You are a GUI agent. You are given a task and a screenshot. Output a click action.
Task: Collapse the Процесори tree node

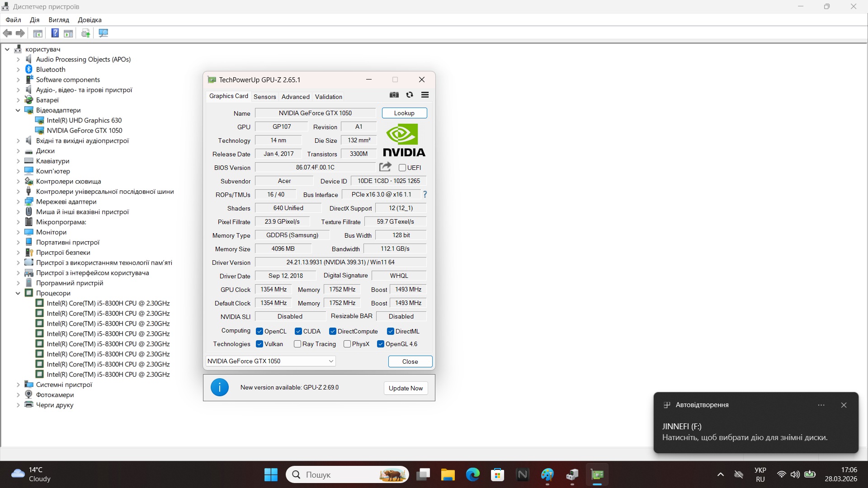click(18, 293)
